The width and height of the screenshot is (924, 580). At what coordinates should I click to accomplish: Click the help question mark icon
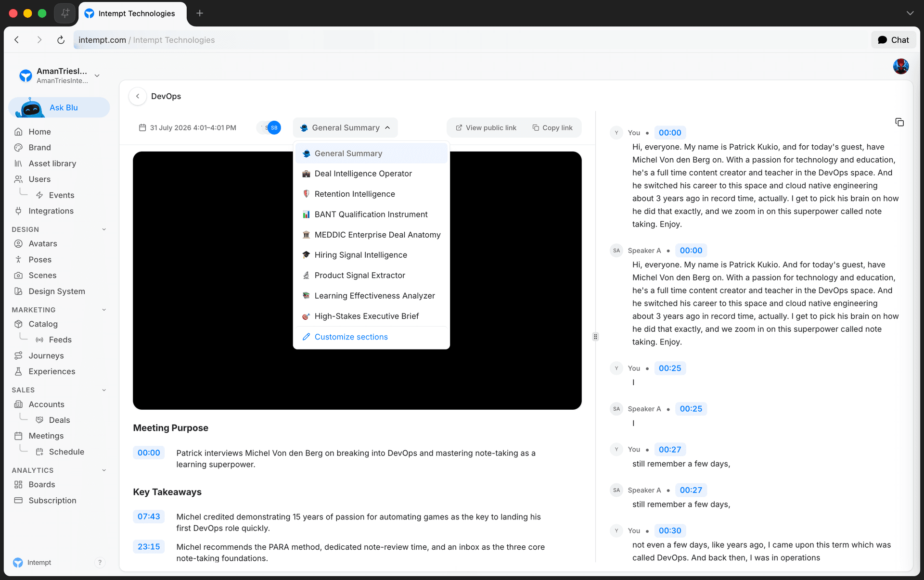(x=100, y=563)
